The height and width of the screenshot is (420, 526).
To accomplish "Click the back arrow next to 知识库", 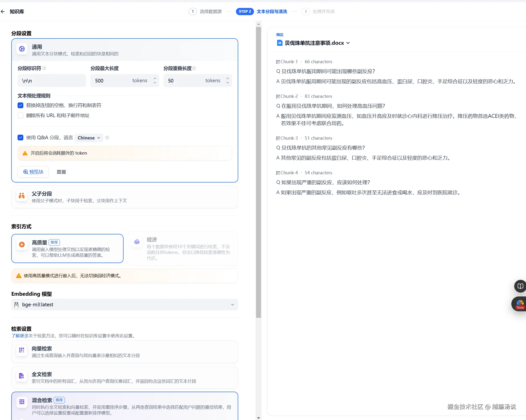I will (x=3, y=12).
